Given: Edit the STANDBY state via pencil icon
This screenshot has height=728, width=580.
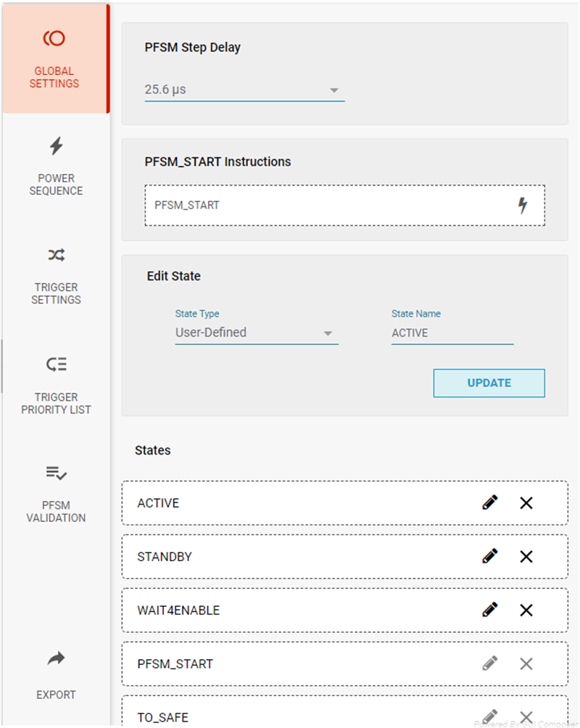Looking at the screenshot, I should pos(490,556).
